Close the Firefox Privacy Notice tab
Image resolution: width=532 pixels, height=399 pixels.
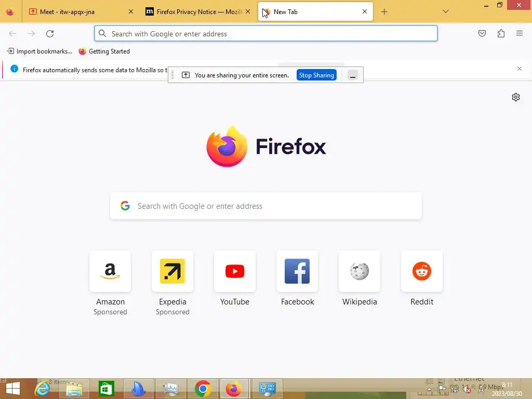click(248, 11)
